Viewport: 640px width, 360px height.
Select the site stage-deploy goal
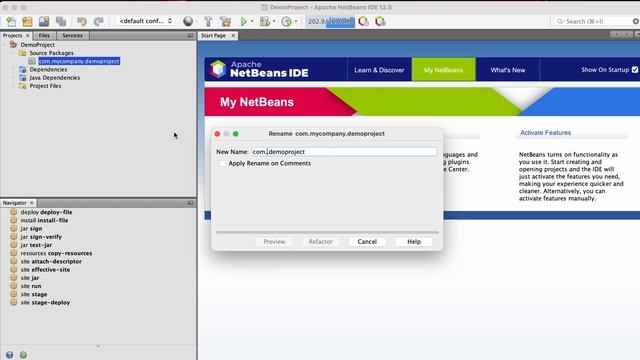[45, 302]
